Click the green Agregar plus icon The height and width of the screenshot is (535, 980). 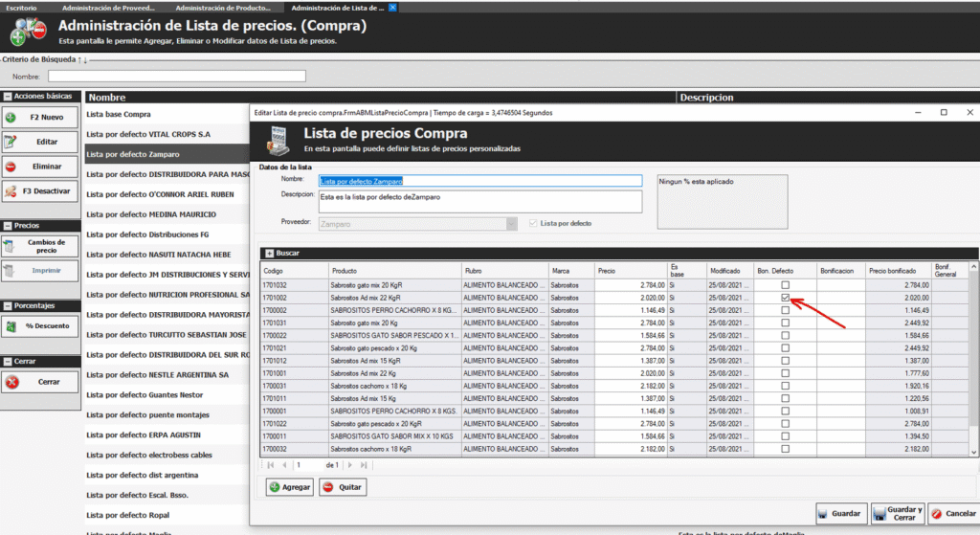[x=275, y=487]
